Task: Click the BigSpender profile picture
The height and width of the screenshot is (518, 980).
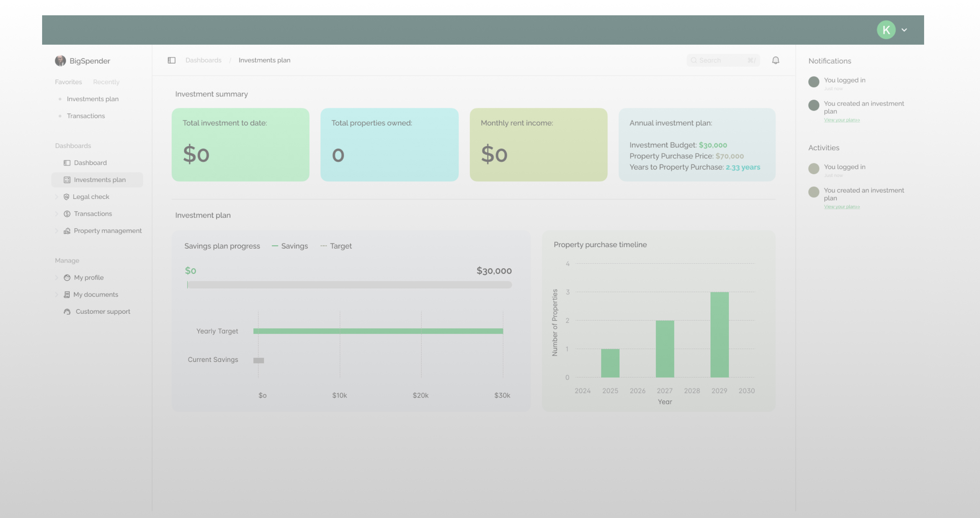Action: point(60,61)
